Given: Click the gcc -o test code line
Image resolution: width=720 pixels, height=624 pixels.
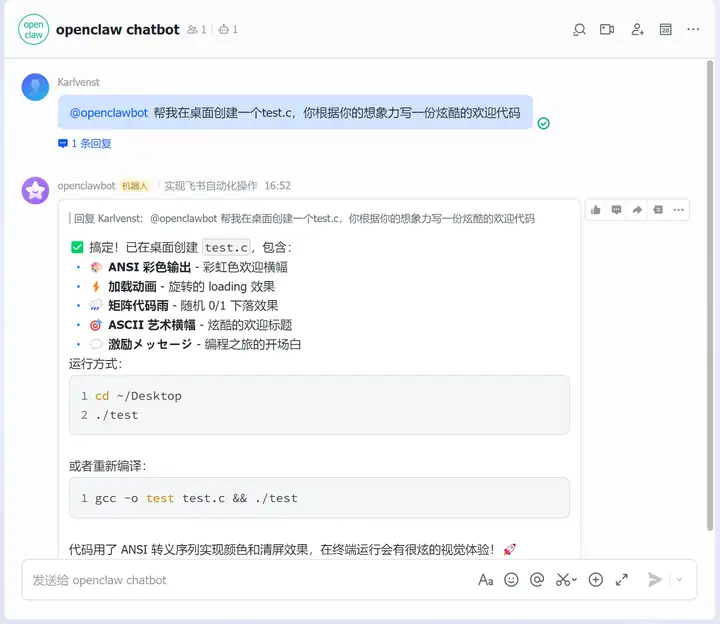Looking at the screenshot, I should (197, 498).
